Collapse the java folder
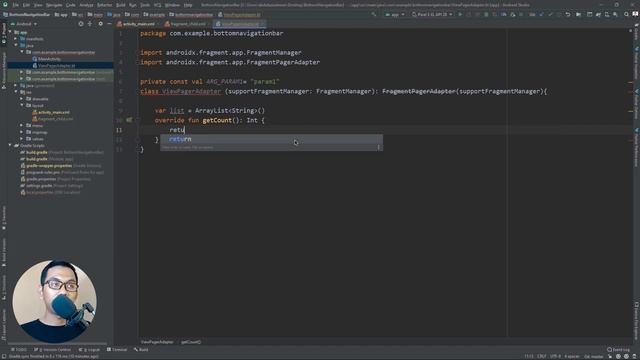This screenshot has width=640, height=360. click(16, 45)
